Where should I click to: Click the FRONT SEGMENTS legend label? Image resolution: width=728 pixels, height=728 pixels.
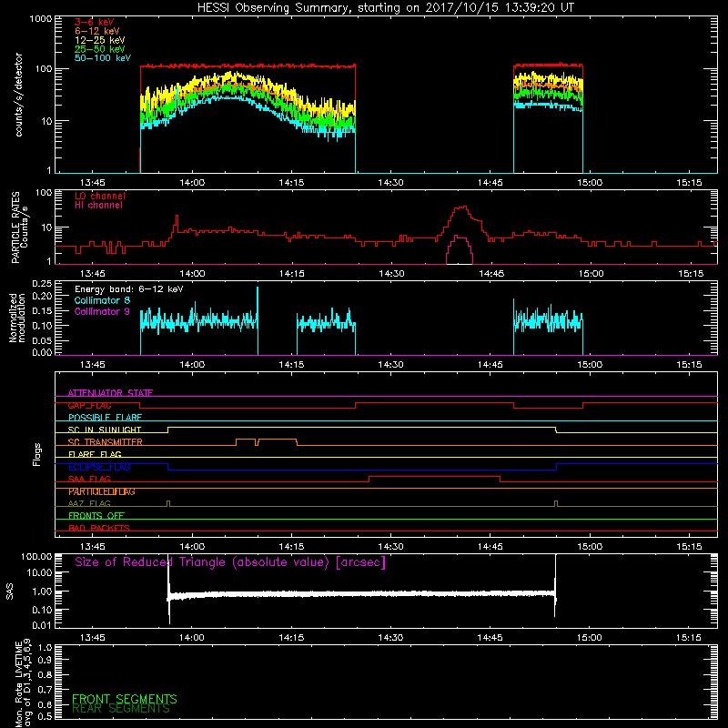(x=125, y=699)
